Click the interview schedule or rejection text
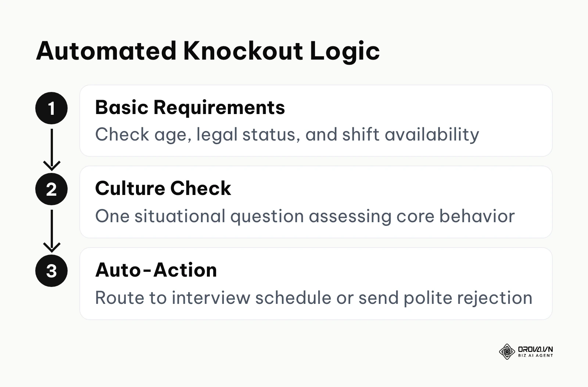Screen dimensions: 588x387 click(x=313, y=298)
